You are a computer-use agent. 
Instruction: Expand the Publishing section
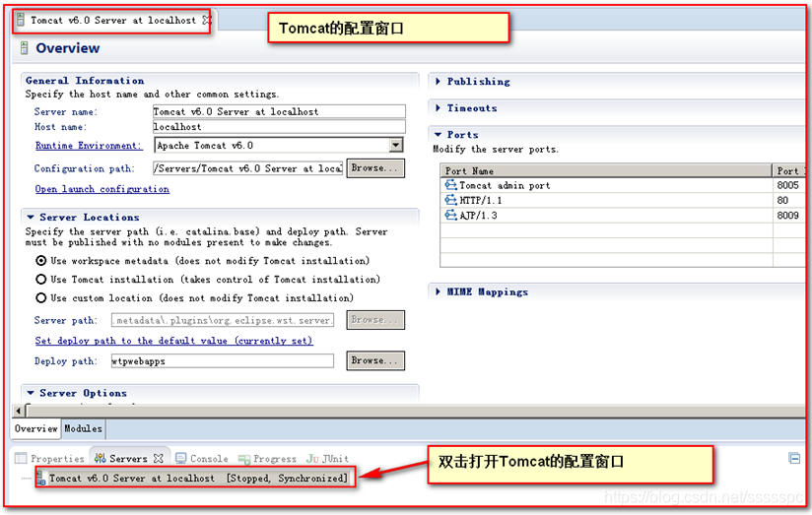click(x=438, y=82)
